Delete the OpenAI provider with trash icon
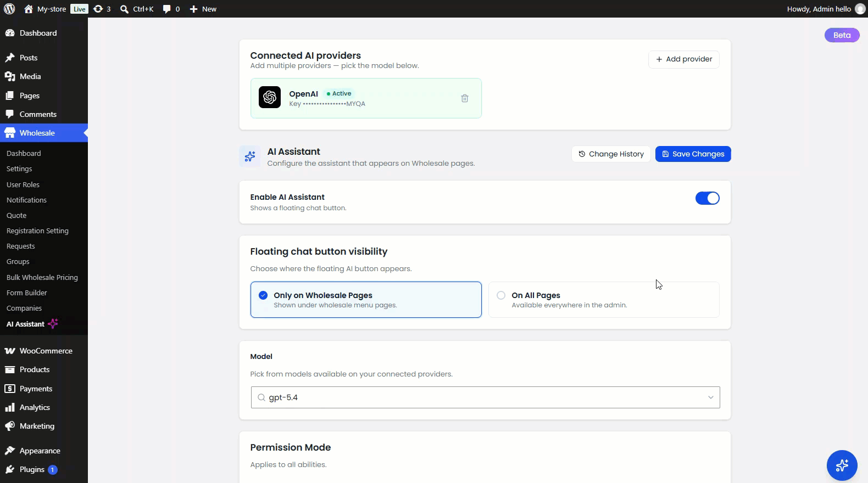The height and width of the screenshot is (483, 868). 465,98
